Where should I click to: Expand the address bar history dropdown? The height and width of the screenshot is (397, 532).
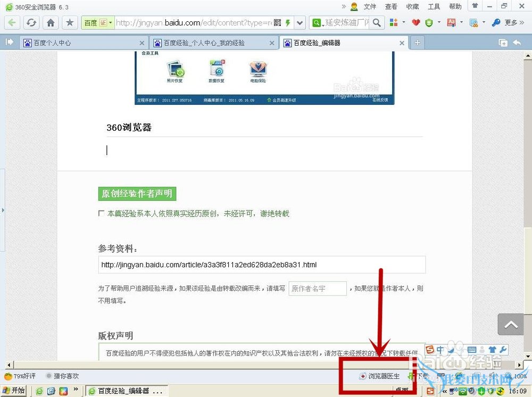pos(300,23)
